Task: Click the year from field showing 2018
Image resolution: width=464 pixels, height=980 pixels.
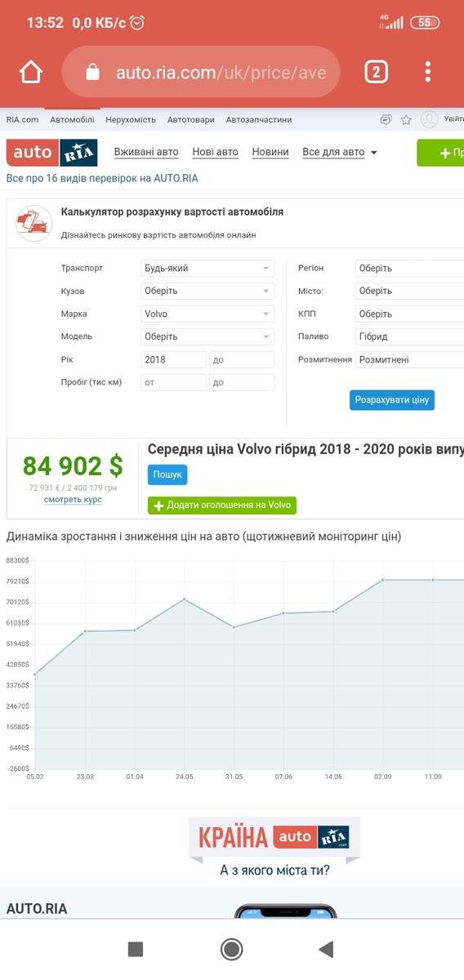Action: pyautogui.click(x=174, y=359)
